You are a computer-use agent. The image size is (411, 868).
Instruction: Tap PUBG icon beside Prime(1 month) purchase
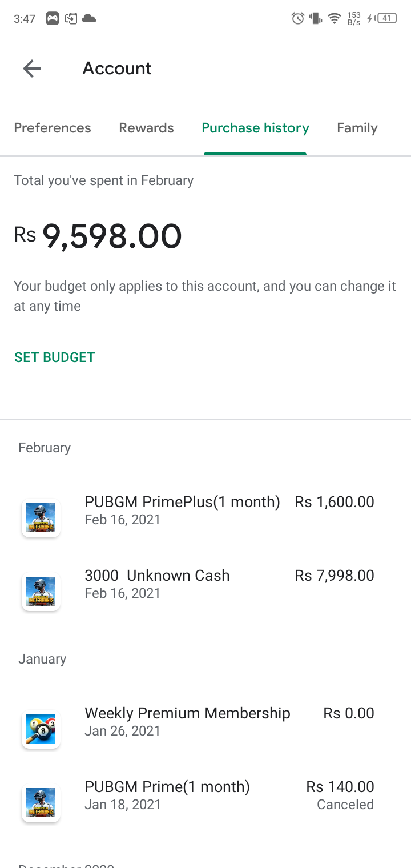click(41, 803)
